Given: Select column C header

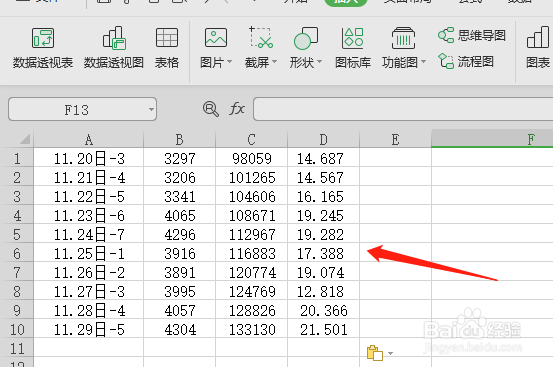Looking at the screenshot, I should coord(251,140).
